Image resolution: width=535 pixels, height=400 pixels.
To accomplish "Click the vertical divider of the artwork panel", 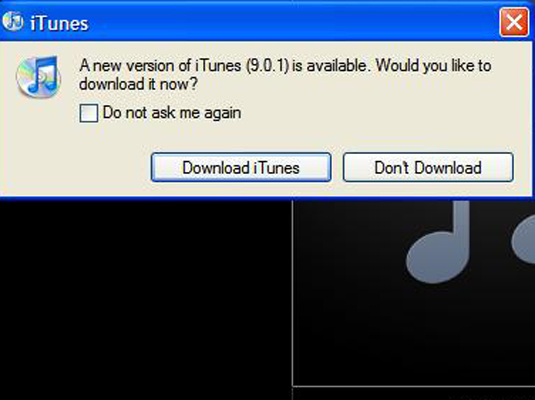I will pos(292,294).
